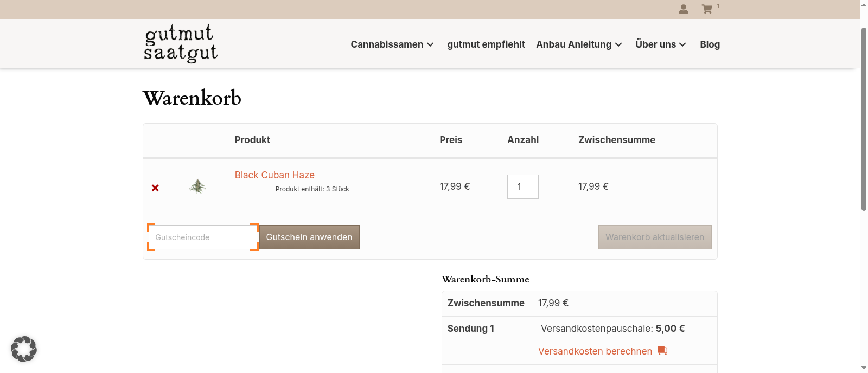868x373 pixels.
Task: Click the Black Cuban Haze product thumbnail
Action: click(197, 186)
